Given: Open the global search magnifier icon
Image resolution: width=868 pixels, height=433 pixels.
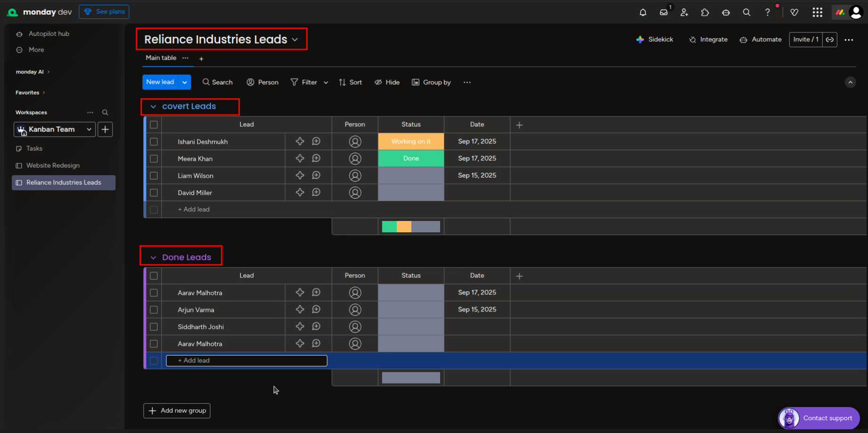Looking at the screenshot, I should pyautogui.click(x=747, y=12).
